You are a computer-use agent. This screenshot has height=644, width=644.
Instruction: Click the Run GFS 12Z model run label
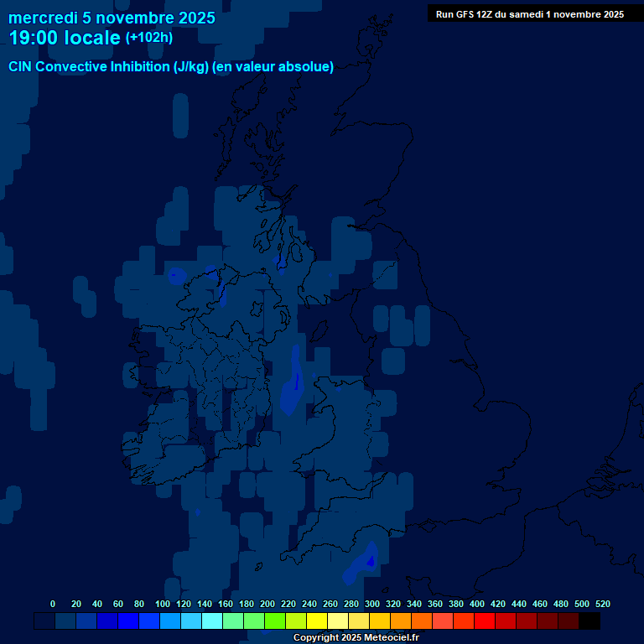[529, 14]
